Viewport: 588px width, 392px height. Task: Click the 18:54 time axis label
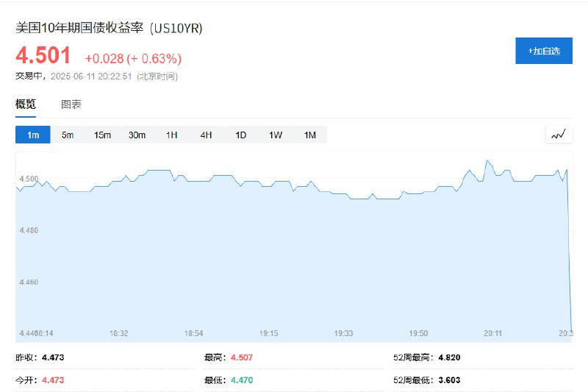pyautogui.click(x=193, y=333)
